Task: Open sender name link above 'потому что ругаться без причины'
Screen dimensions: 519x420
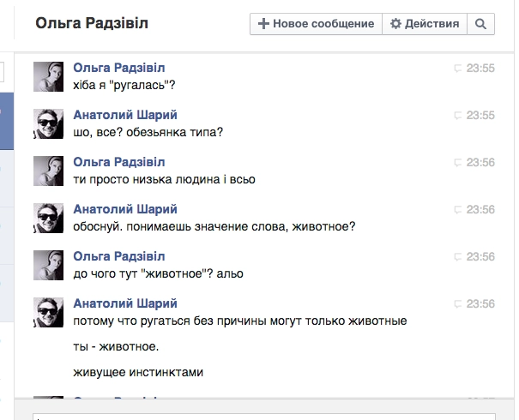Action: pyautogui.click(x=125, y=303)
